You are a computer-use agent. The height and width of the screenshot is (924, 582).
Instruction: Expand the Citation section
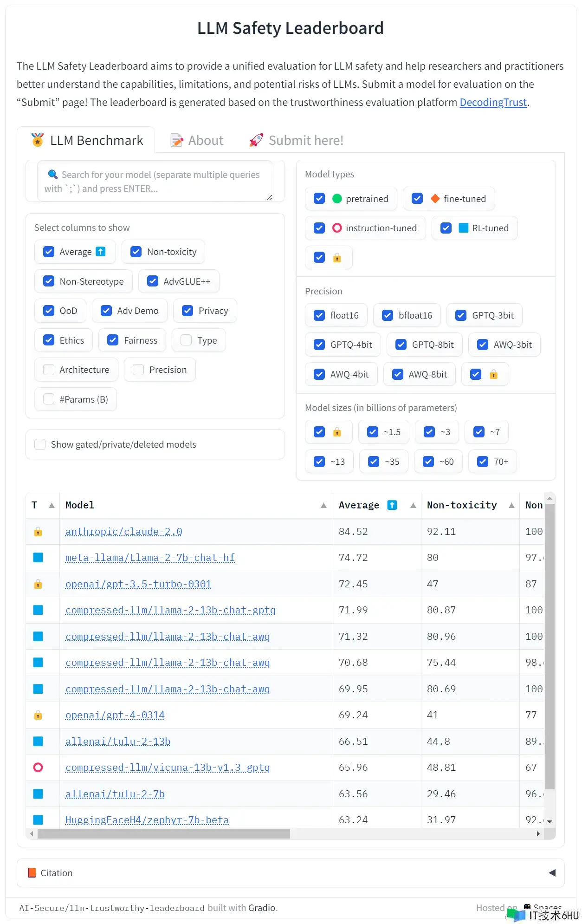click(552, 873)
